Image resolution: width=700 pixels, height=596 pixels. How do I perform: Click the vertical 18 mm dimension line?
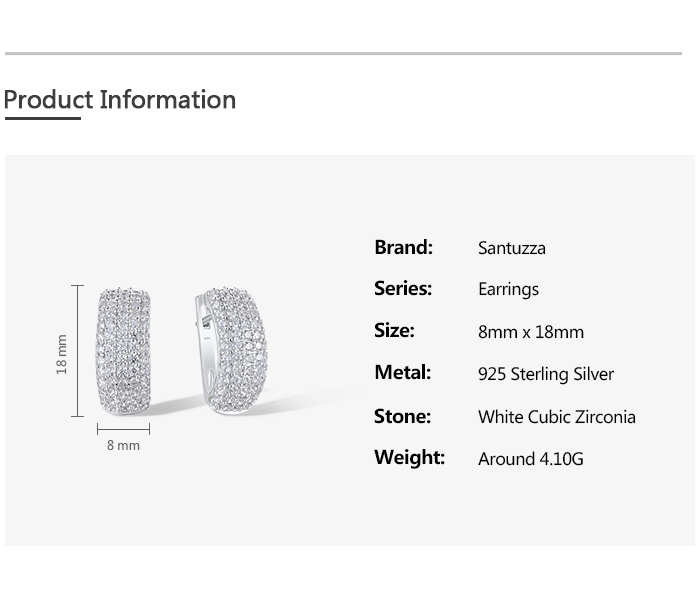click(x=78, y=351)
